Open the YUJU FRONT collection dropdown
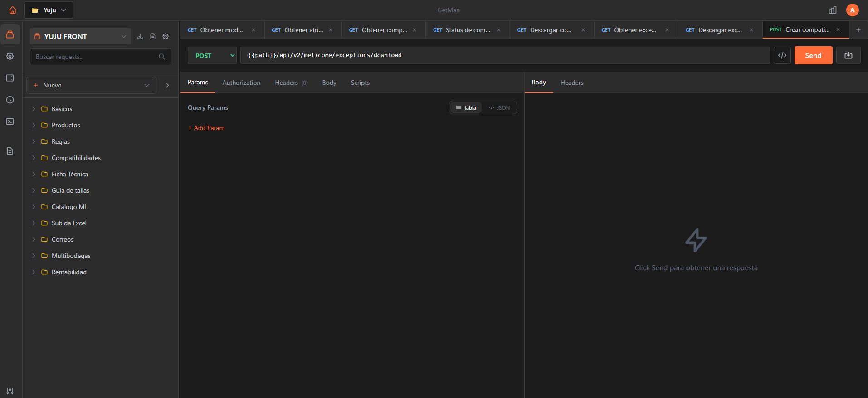Viewport: 868px width, 398px height. point(81,36)
